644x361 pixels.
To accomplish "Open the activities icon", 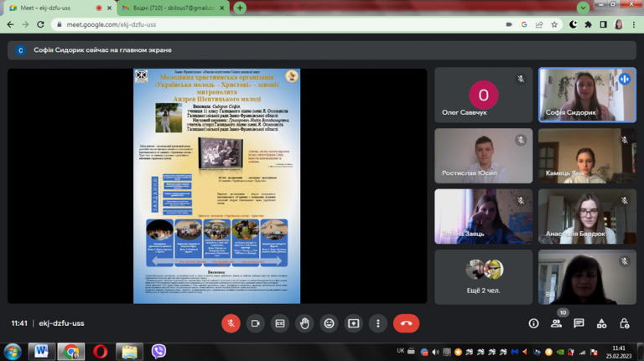I will (602, 323).
